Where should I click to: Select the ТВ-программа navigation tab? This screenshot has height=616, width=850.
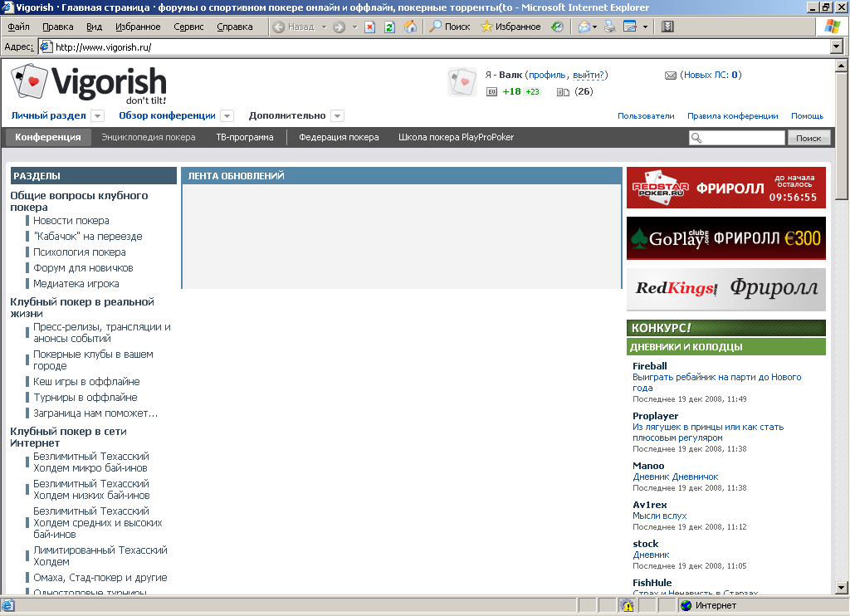click(x=245, y=138)
